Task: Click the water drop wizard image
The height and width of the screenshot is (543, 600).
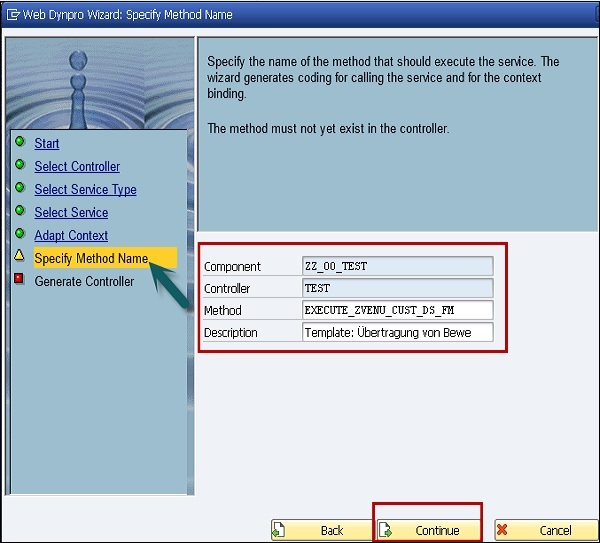Action: [99, 83]
